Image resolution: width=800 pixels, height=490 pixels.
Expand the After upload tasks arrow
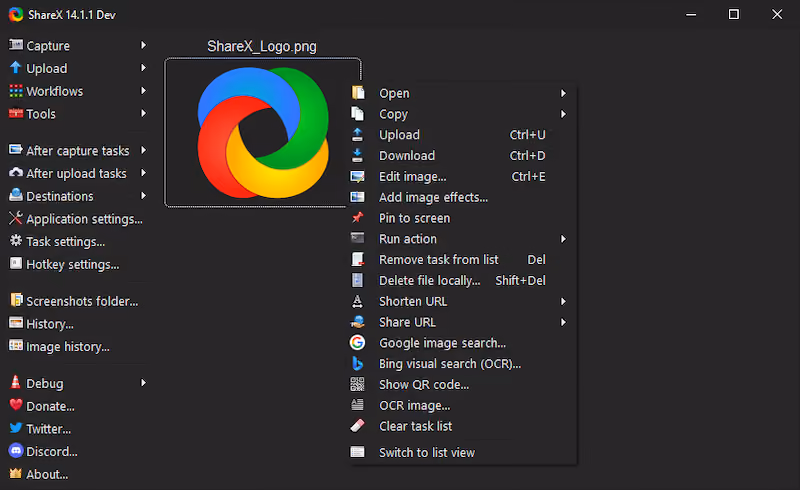pyautogui.click(x=143, y=173)
